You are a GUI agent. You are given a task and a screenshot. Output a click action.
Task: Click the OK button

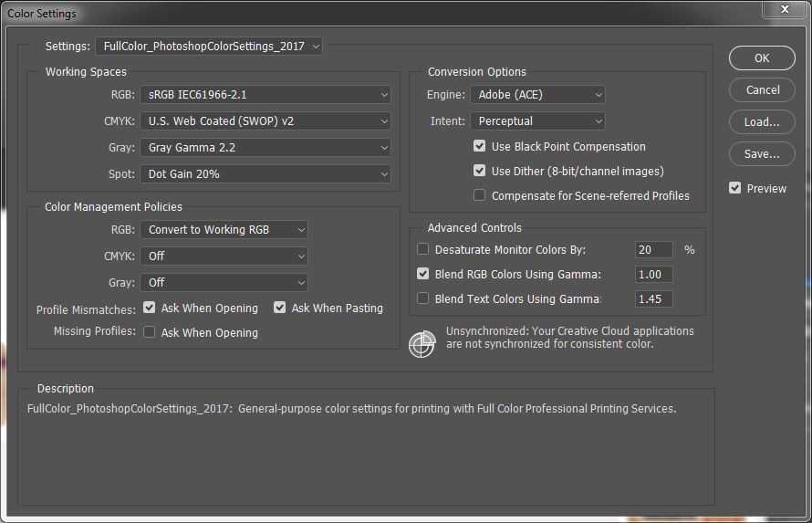(x=762, y=58)
